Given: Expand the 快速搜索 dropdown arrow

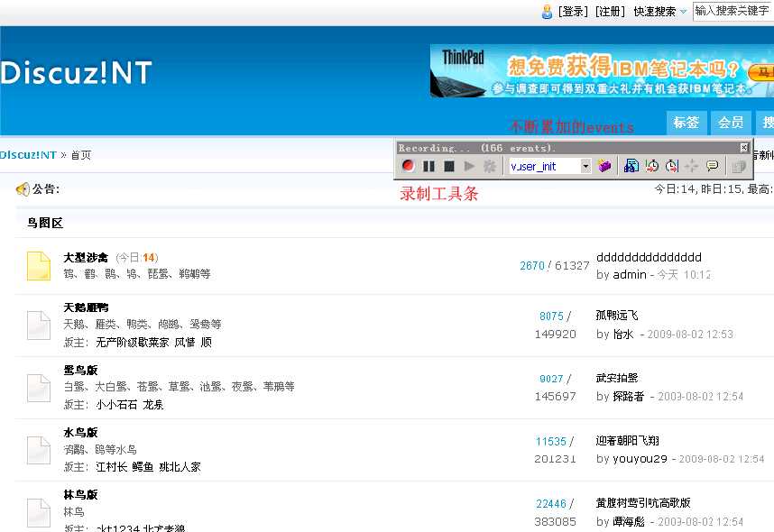Looking at the screenshot, I should [682, 11].
